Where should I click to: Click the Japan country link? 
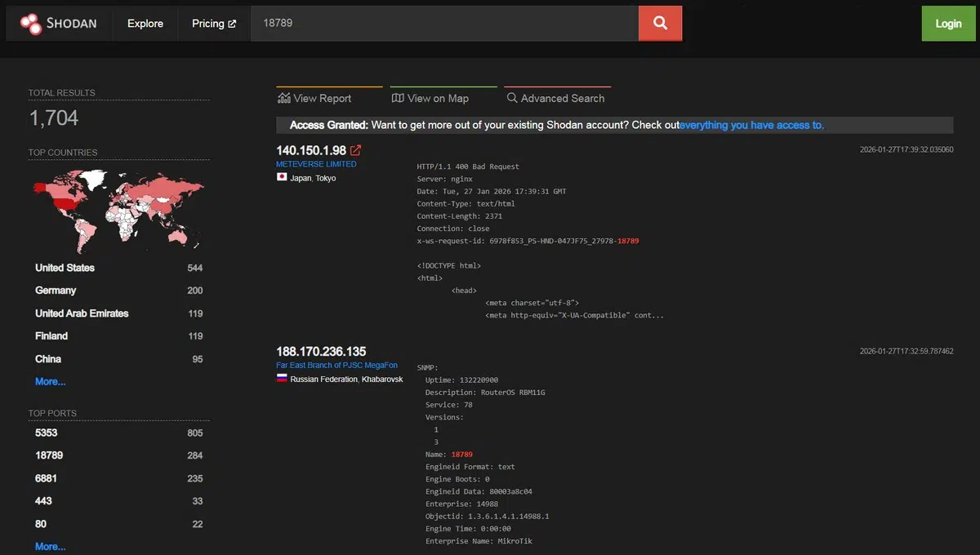(301, 178)
